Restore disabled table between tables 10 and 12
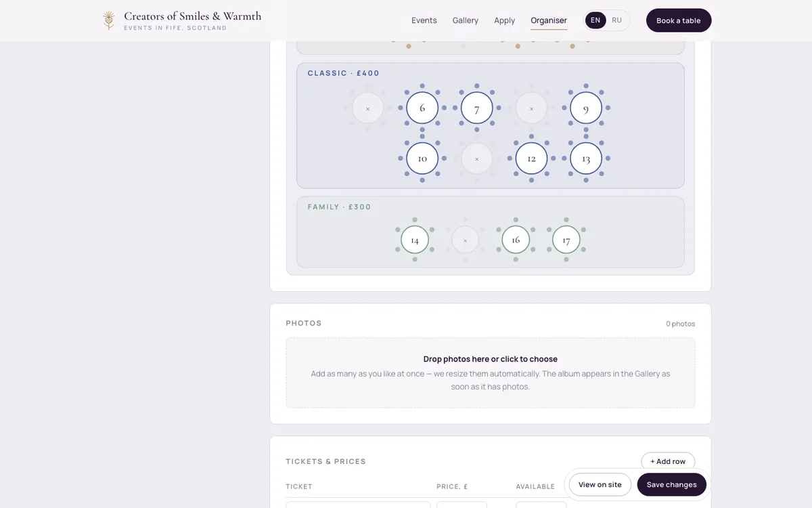This screenshot has height=508, width=812. 477,158
